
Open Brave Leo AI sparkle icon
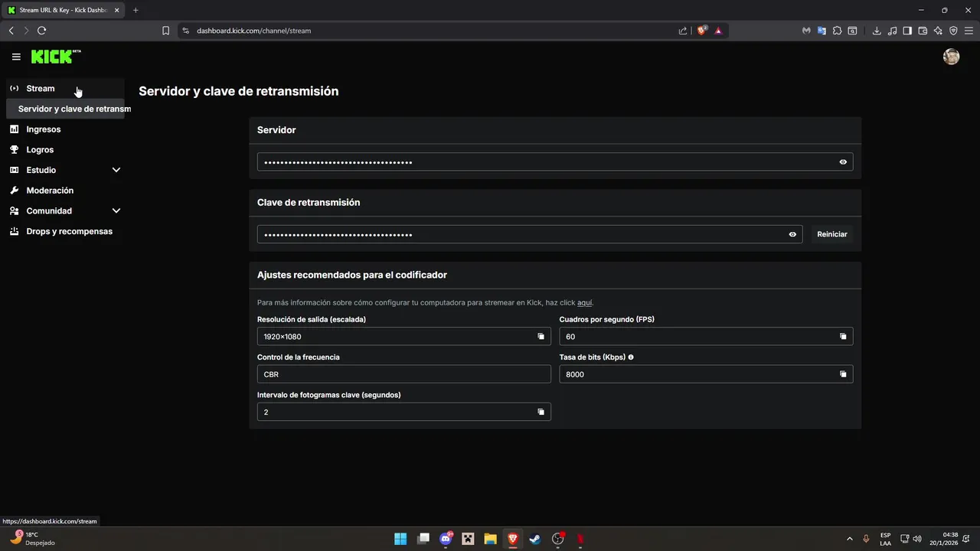click(x=938, y=31)
